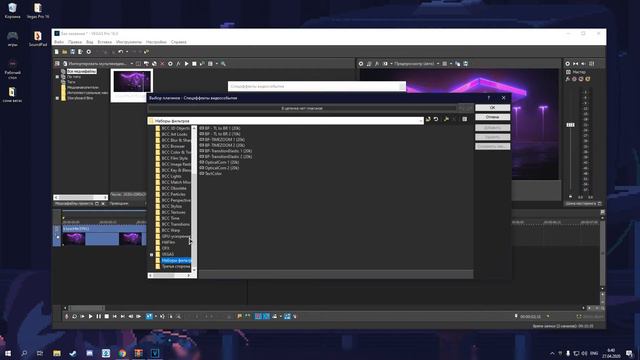The image size is (640, 360).
Task: Click the transport Play button
Action: point(91,316)
